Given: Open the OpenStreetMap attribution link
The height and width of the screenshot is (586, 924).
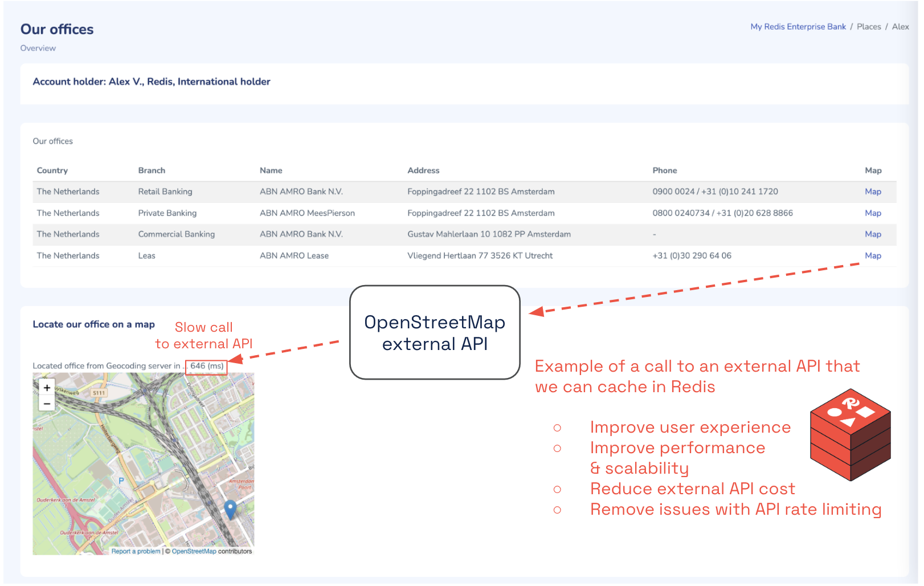Looking at the screenshot, I should pos(194,551).
